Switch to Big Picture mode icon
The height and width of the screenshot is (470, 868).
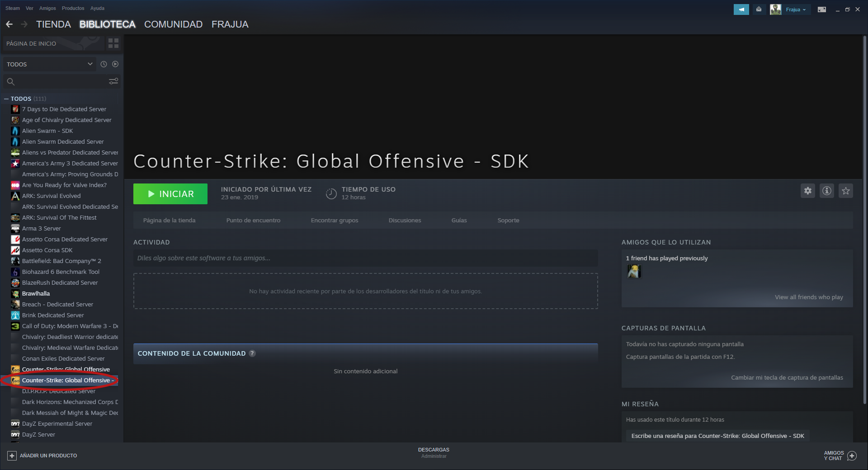click(822, 9)
